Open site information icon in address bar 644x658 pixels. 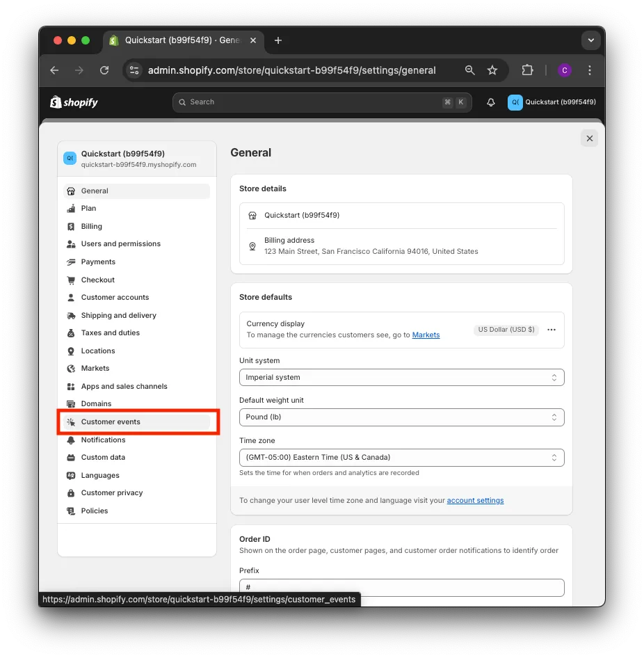[x=134, y=70]
